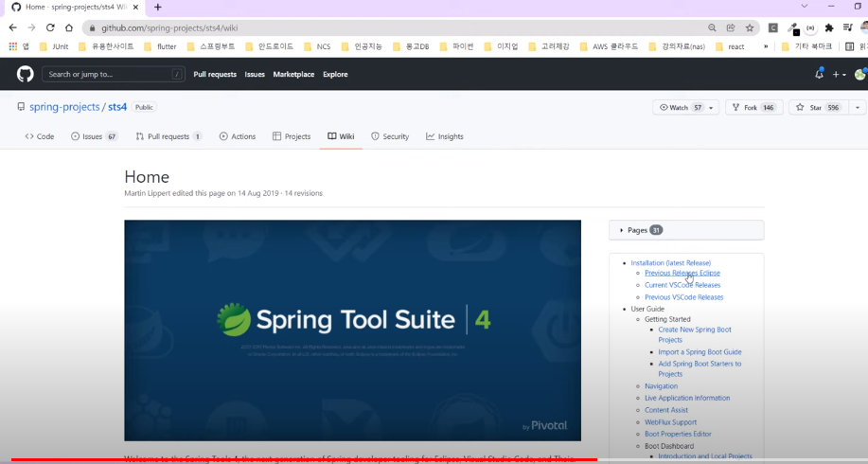
Task: Open the Issues repository tab
Action: [x=94, y=136]
